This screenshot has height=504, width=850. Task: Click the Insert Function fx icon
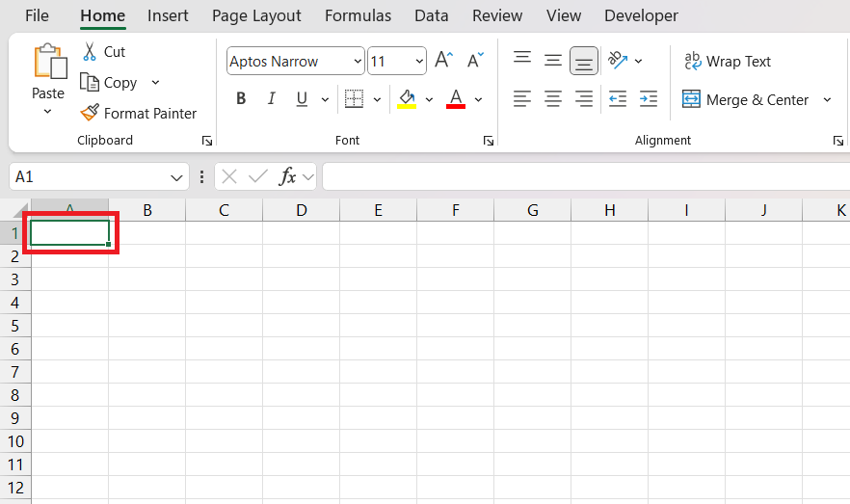click(287, 176)
